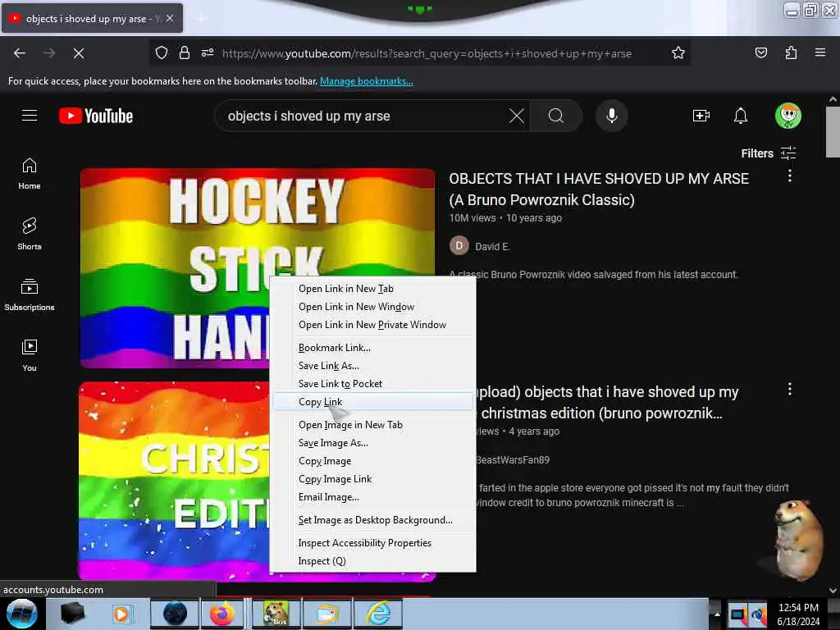Open more options for christmas edition video
Viewport: 840px width, 630px height.
790,390
